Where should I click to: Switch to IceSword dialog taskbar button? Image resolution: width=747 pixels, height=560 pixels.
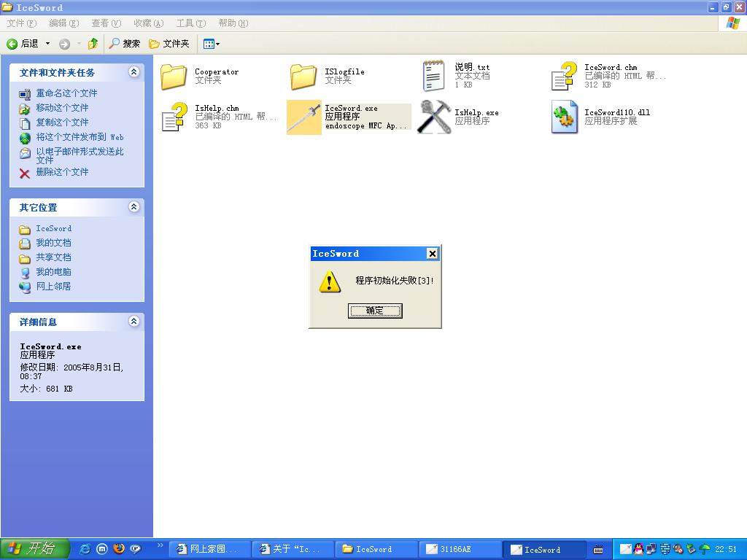543,550
